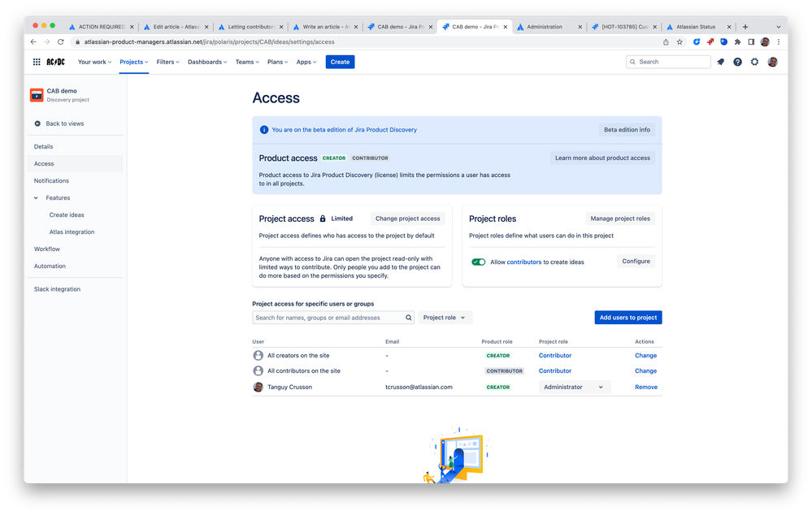Focus the names, groups or email search field
The width and height of the screenshot is (812, 515).
coord(332,318)
